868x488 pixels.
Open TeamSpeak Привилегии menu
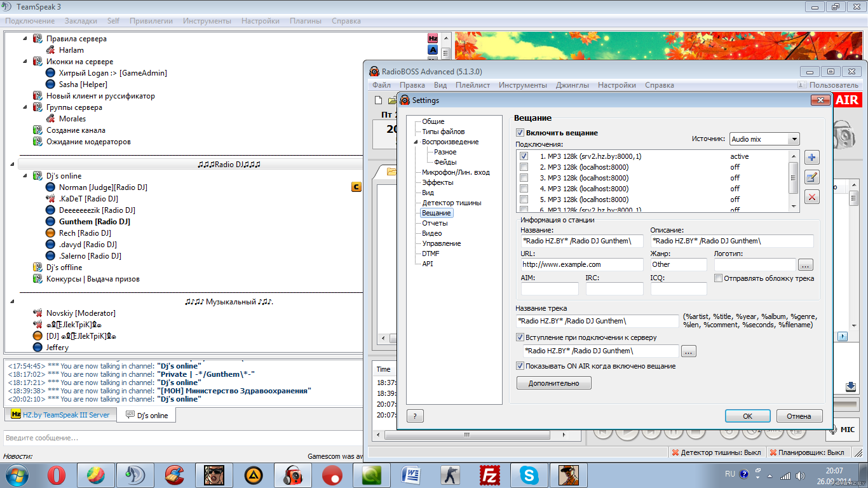[x=151, y=21]
